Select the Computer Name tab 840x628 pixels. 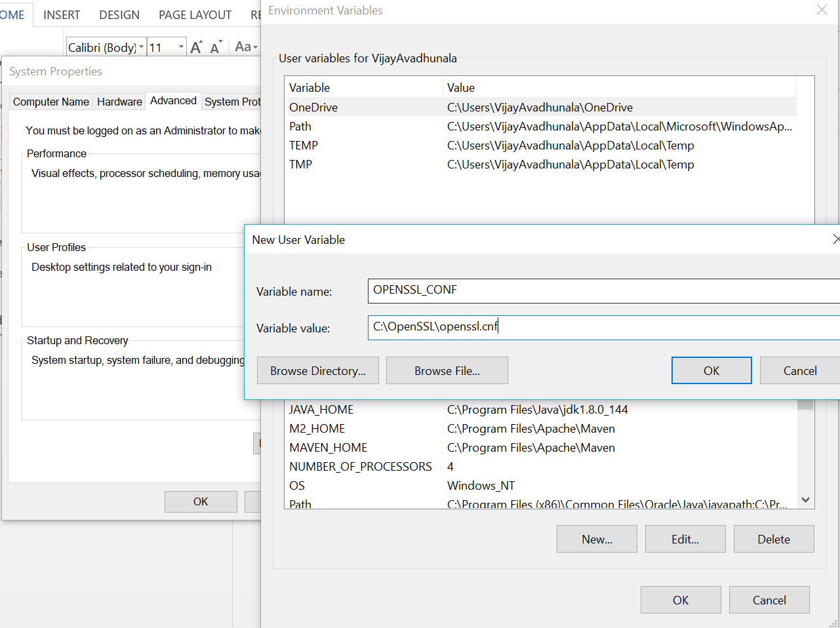click(x=50, y=102)
